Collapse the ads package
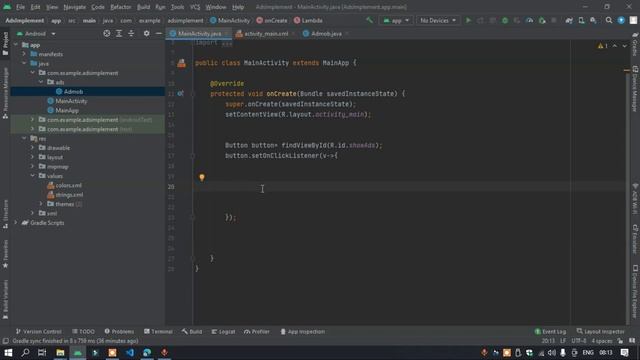This screenshot has height=360, width=640. (x=41, y=82)
